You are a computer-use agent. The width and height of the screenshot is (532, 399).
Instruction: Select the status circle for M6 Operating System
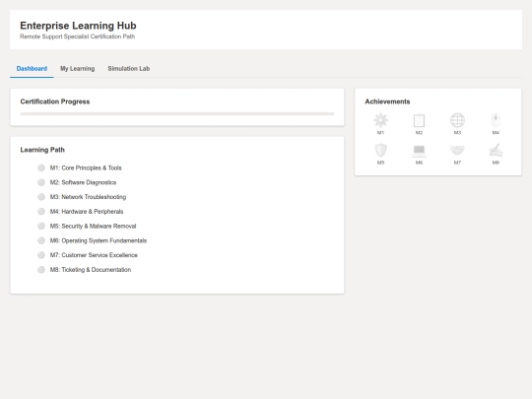(x=41, y=240)
